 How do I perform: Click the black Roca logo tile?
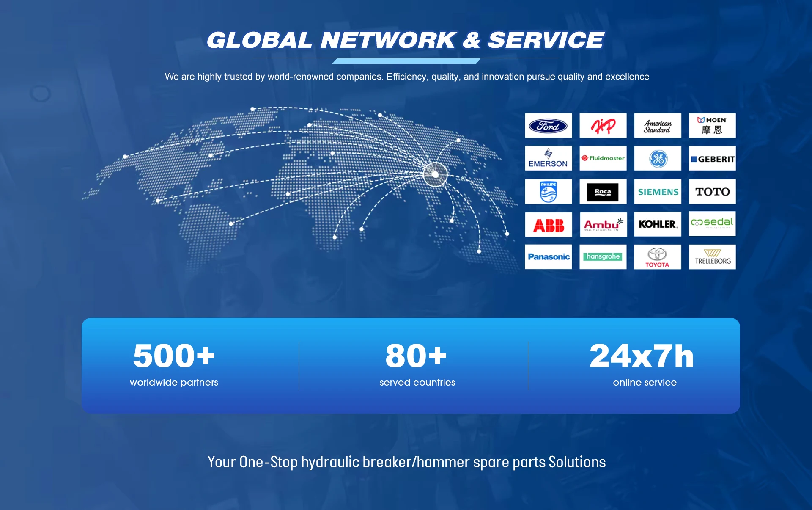[603, 192]
